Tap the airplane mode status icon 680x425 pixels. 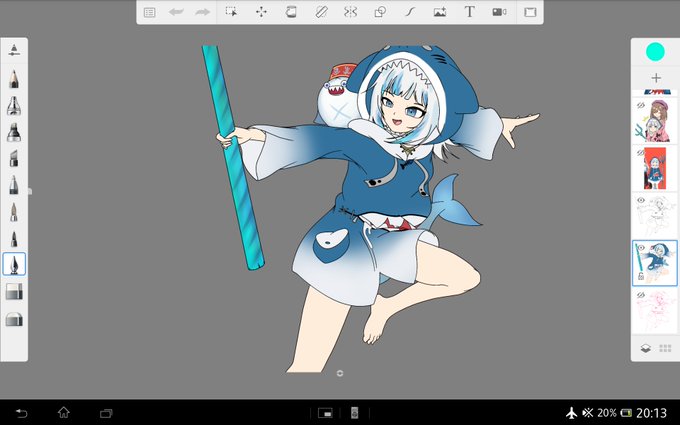point(572,413)
